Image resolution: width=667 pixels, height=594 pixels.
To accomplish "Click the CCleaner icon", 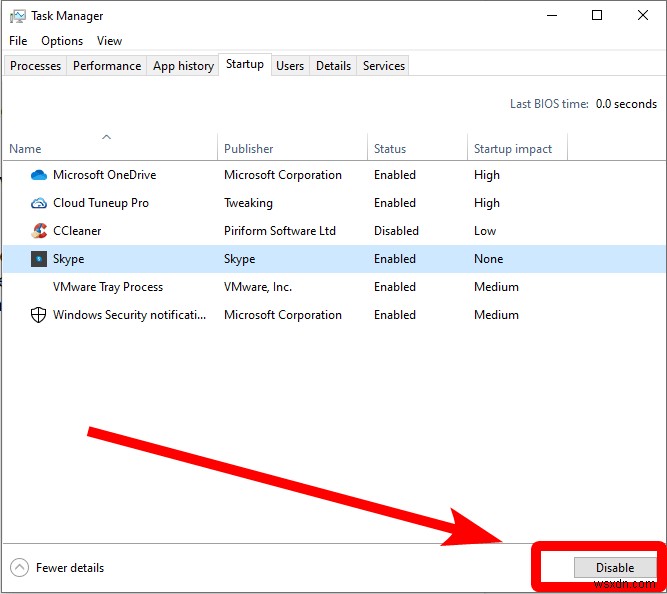I will (x=39, y=231).
